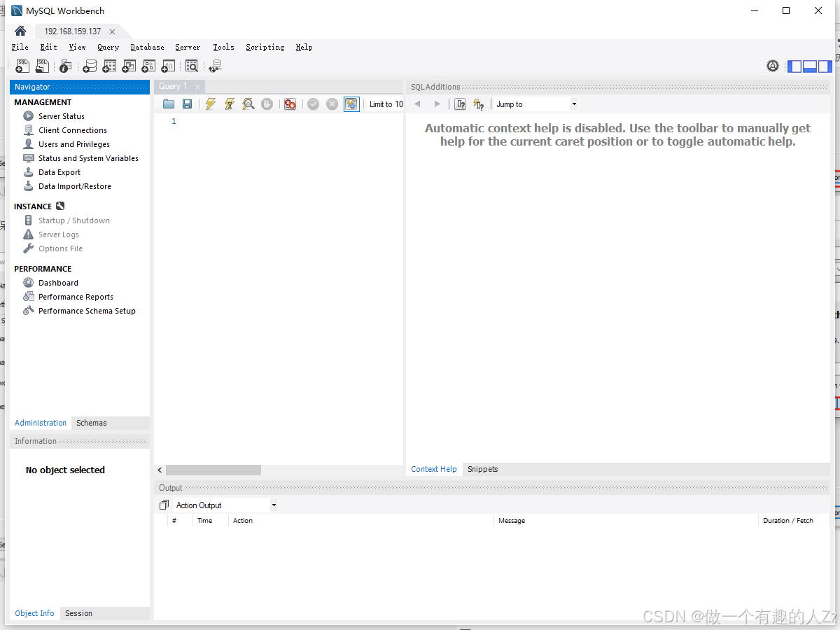
Task: Get context help for caret position
Action: pyautogui.click(x=460, y=104)
